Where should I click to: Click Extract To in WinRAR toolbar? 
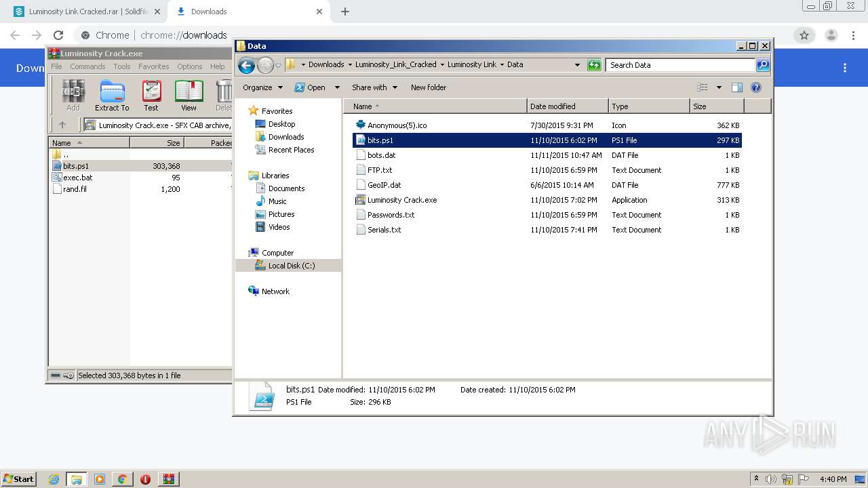(112, 96)
